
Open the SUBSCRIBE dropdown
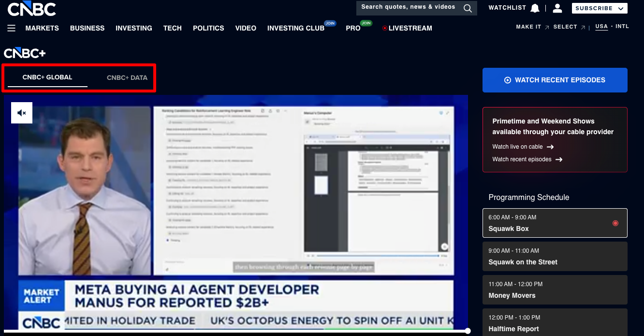(600, 8)
